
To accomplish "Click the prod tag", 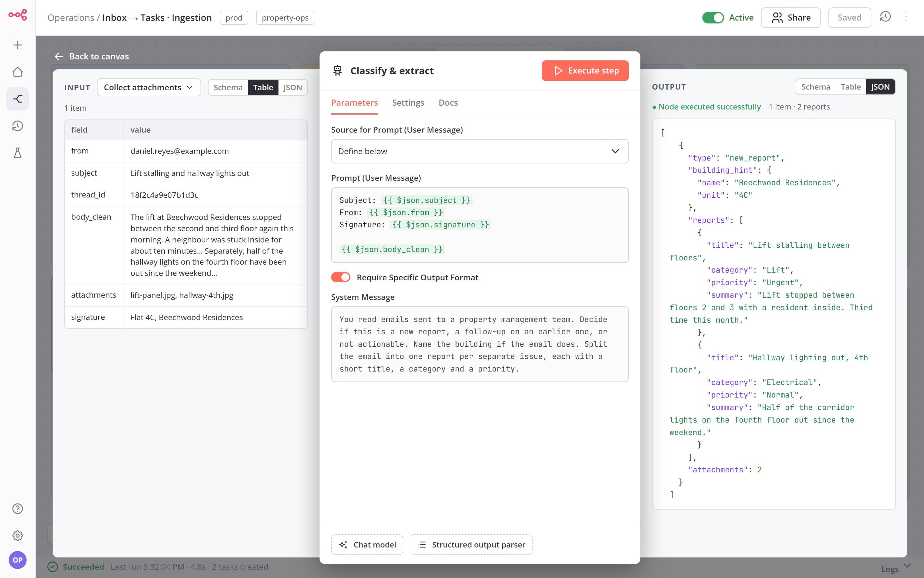I will pyautogui.click(x=234, y=18).
